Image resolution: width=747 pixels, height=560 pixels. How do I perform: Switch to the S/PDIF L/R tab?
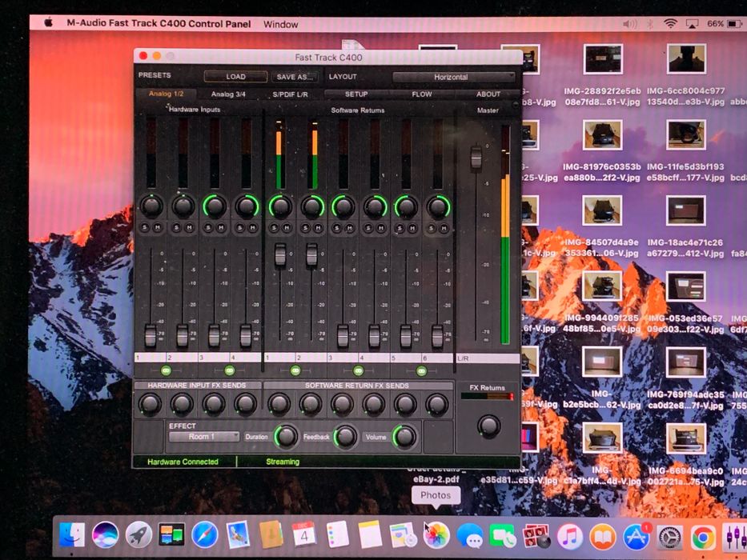pyautogui.click(x=290, y=94)
